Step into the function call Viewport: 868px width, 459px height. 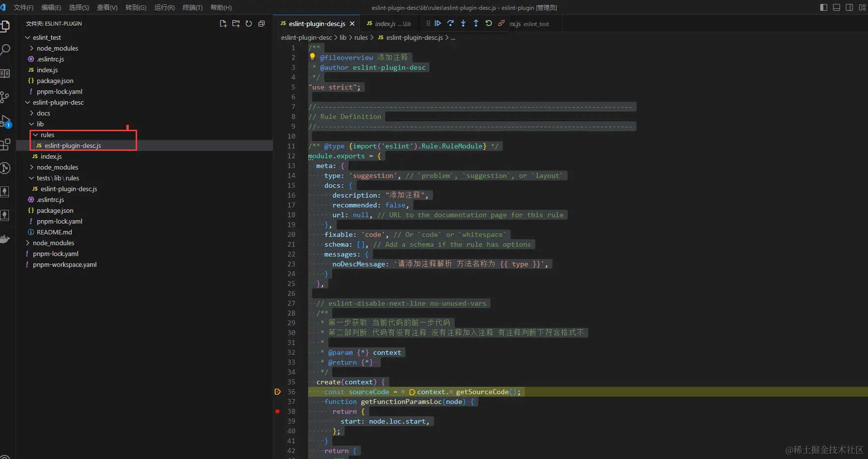pos(463,23)
